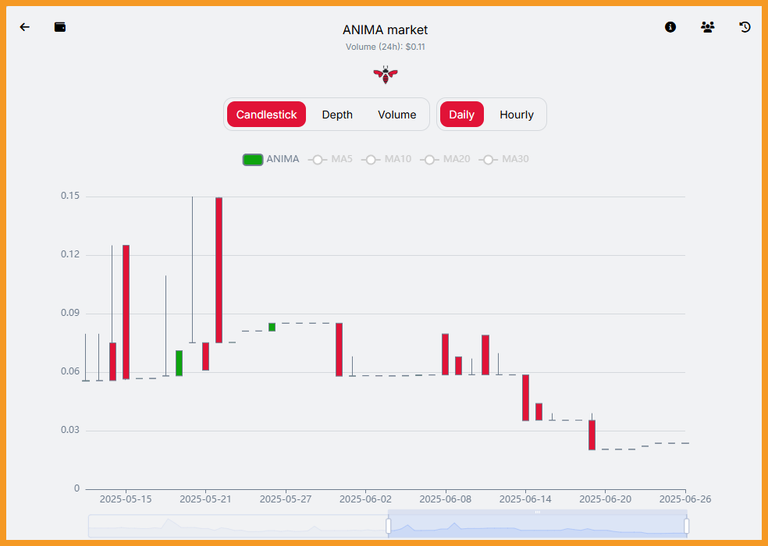Open the market info icon

click(670, 27)
